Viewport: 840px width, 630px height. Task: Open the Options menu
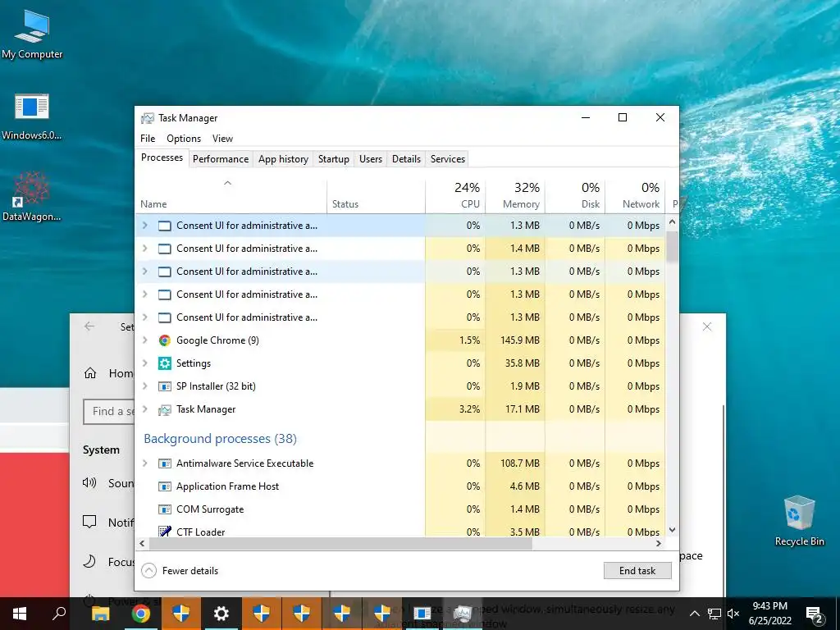[x=184, y=138]
